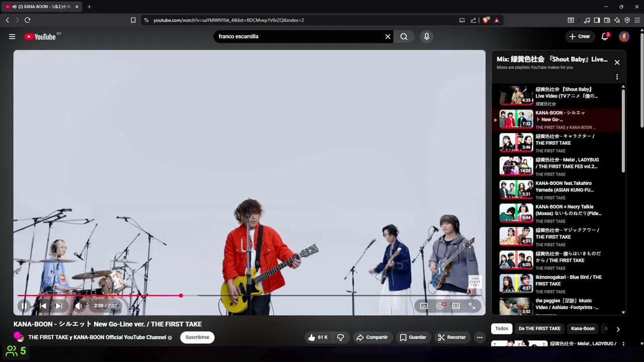Image resolution: width=644 pixels, height=362 pixels.
Task: Pause the video with the pause button
Action: (x=24, y=306)
